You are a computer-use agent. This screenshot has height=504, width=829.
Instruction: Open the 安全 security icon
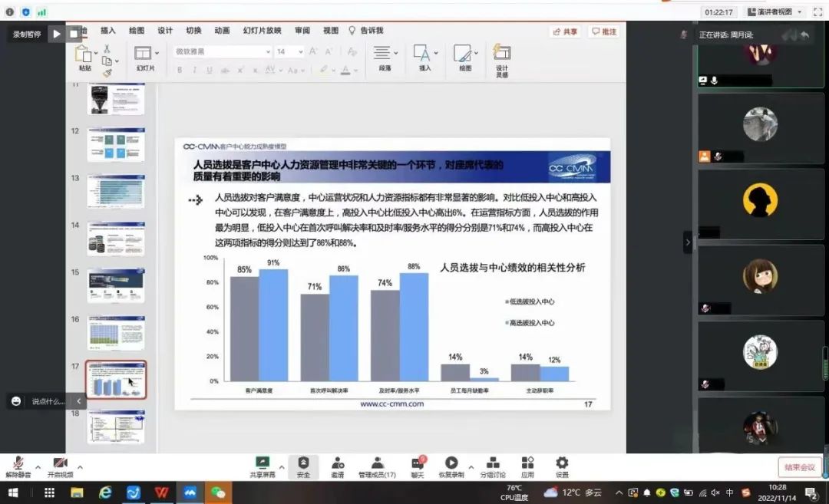click(303, 467)
